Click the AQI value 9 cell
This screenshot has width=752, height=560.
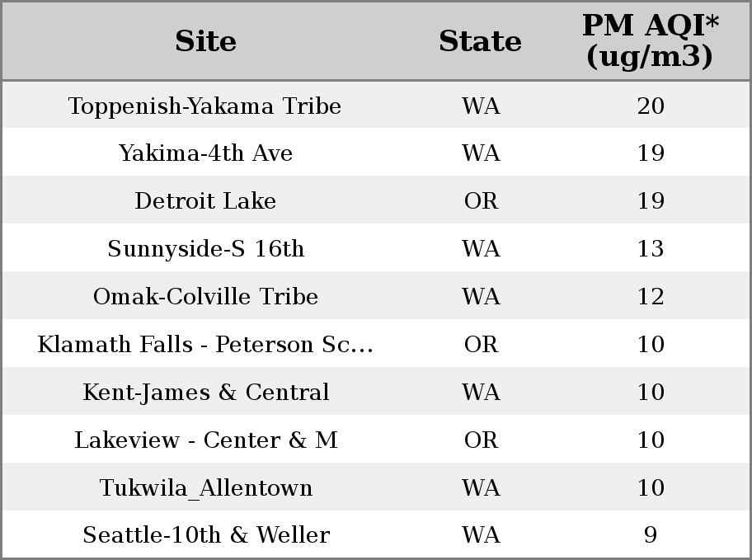pos(651,535)
